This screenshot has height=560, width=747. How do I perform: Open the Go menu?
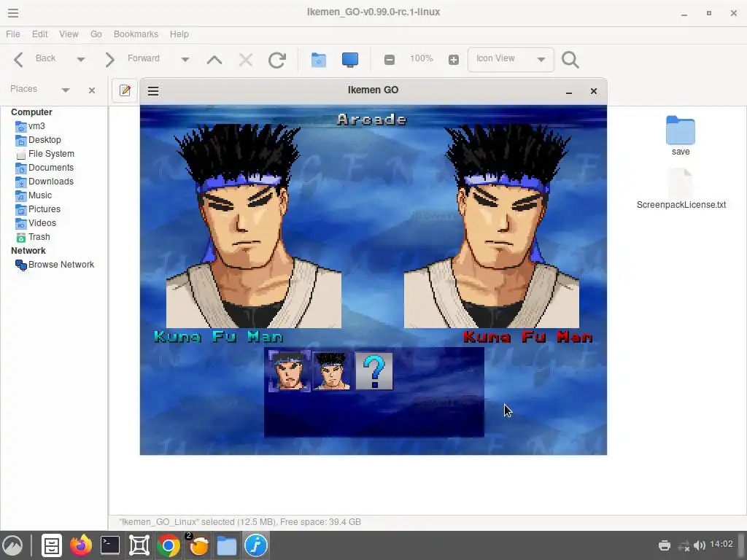pos(96,34)
